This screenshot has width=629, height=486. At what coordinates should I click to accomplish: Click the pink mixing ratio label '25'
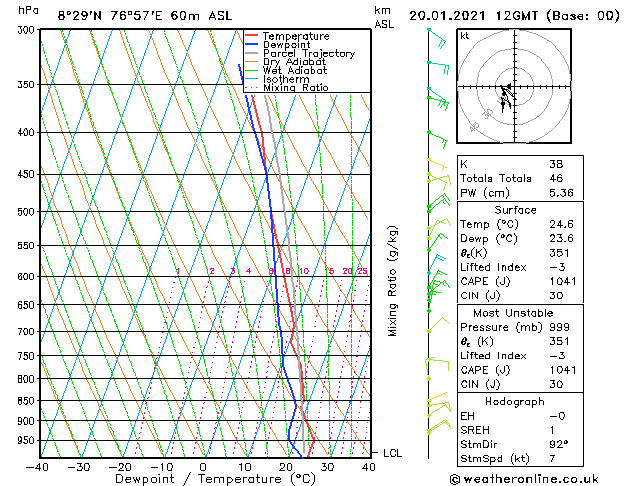362,271
